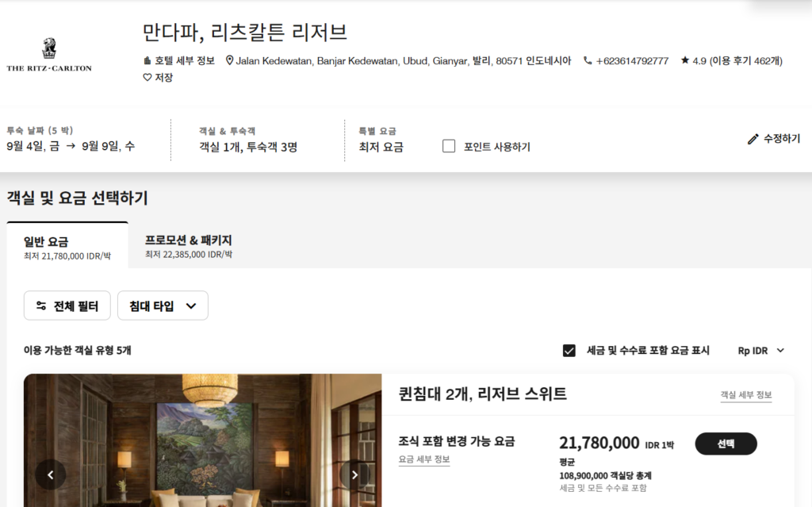Call the phone number +623614792777
812x507 pixels.
(x=626, y=60)
